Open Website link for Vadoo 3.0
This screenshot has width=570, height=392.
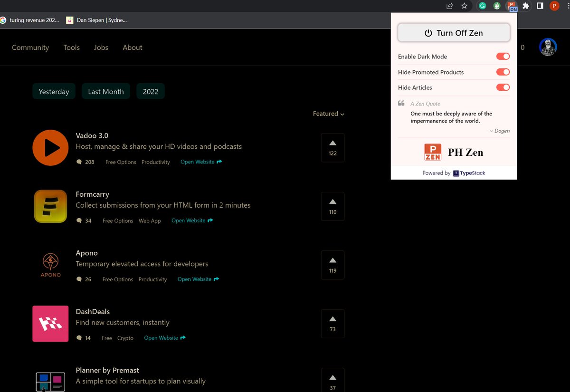pos(201,162)
